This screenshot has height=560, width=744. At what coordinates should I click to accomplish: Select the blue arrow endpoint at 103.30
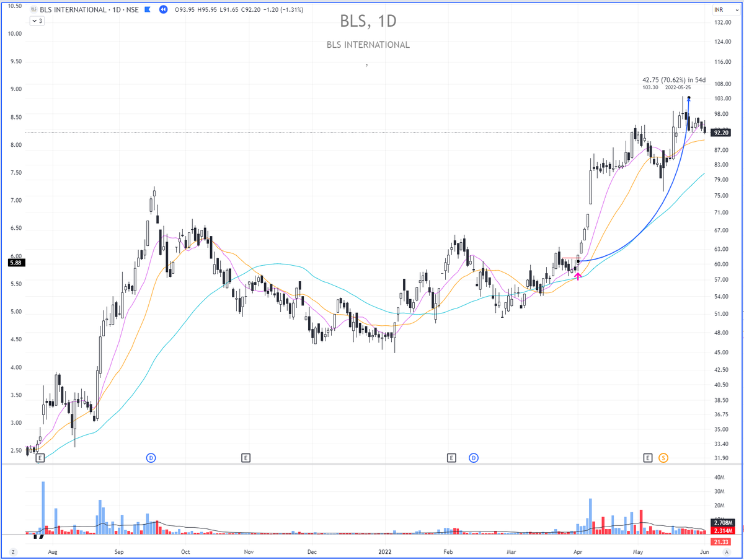click(689, 98)
